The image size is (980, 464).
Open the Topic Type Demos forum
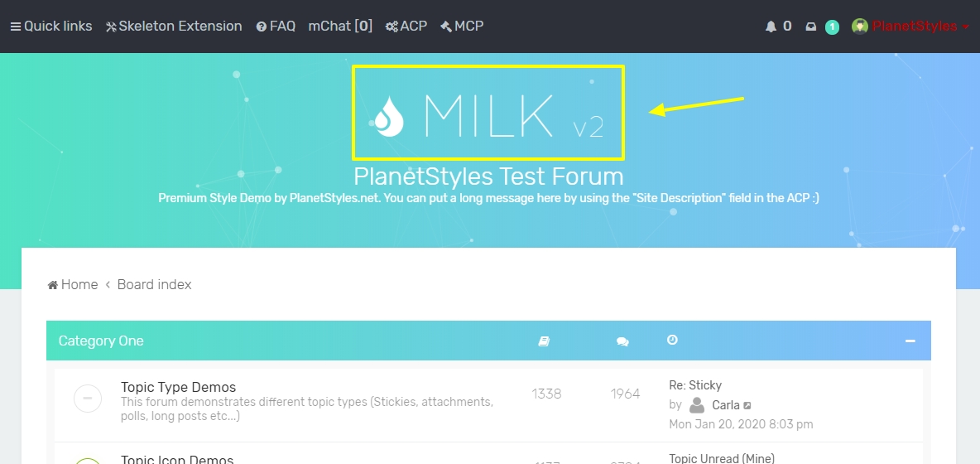coord(178,387)
